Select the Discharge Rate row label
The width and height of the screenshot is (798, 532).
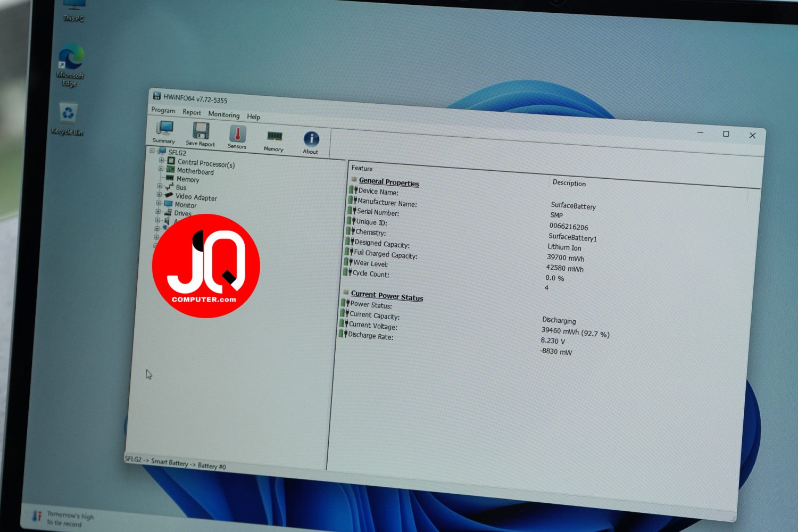(x=370, y=335)
